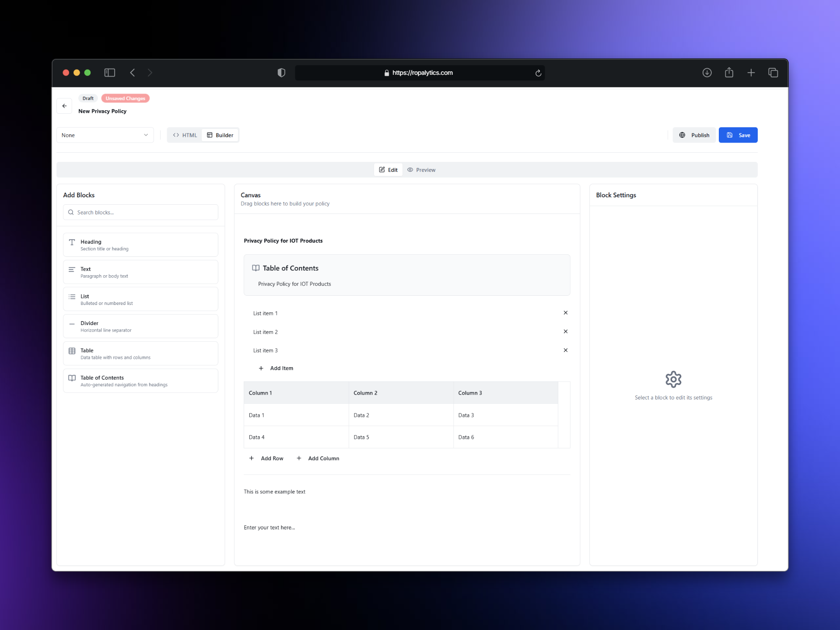Open the downloads list in the browser toolbar

(x=707, y=73)
